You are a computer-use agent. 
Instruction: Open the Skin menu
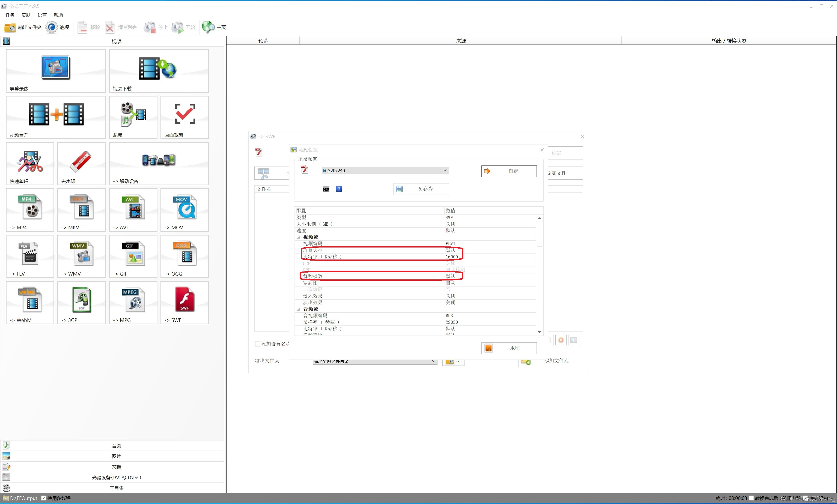(x=26, y=15)
